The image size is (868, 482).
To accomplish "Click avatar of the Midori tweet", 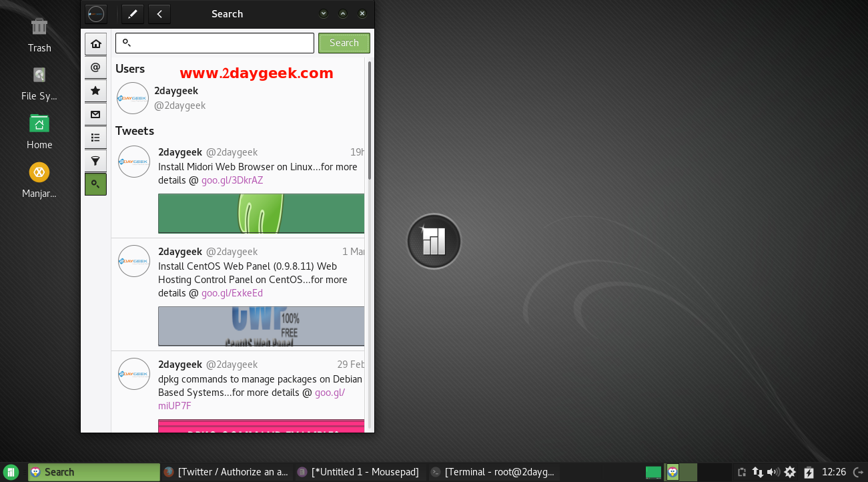I will pos(134,162).
